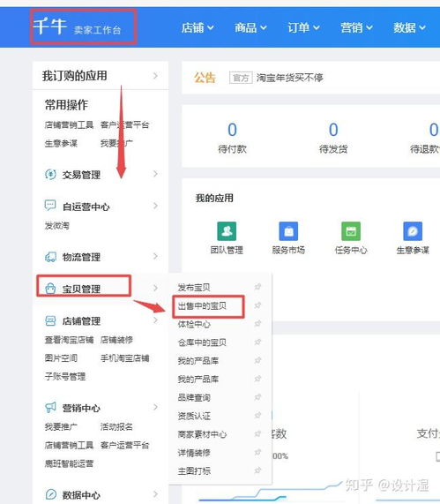Pin the 主图打标 menu entry
The image size is (440, 504).
[257, 470]
